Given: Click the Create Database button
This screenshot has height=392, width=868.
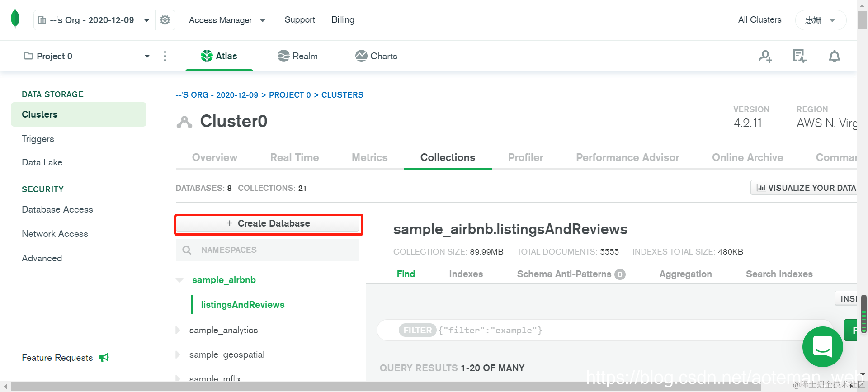Looking at the screenshot, I should click(x=269, y=224).
